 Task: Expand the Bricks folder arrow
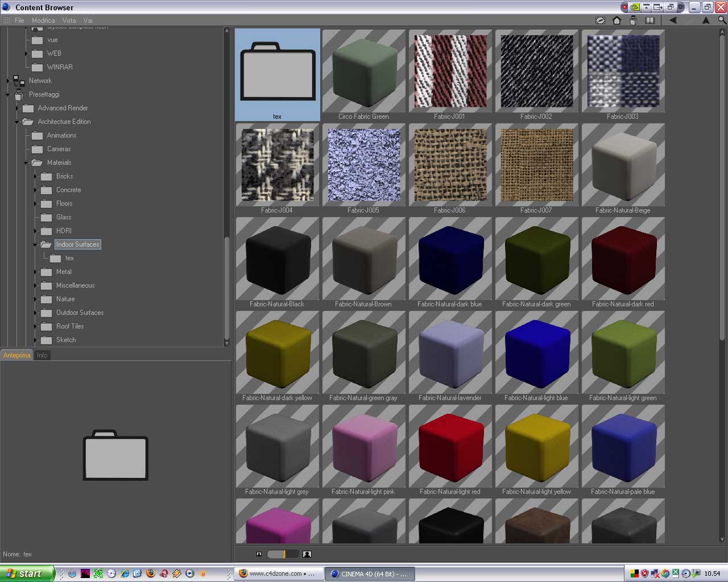click(35, 176)
